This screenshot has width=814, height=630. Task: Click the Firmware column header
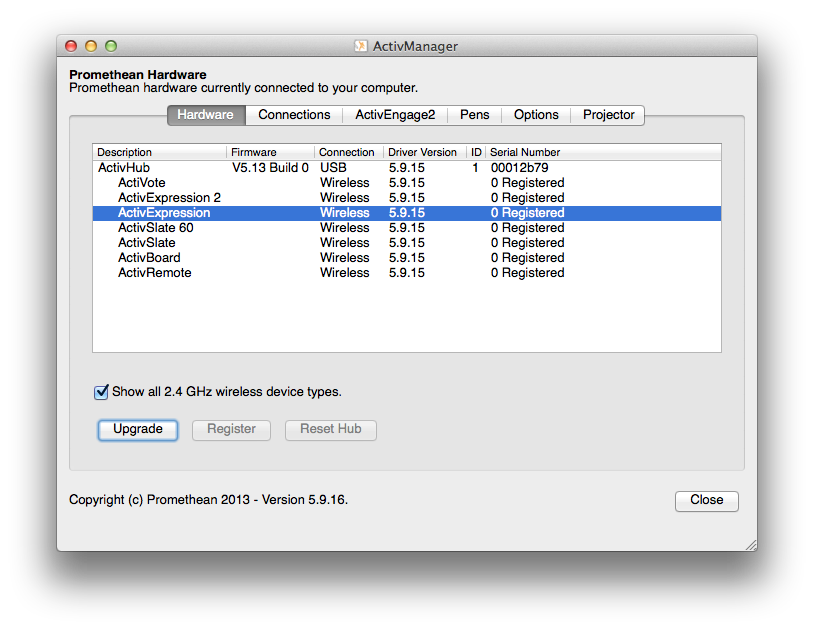(253, 152)
